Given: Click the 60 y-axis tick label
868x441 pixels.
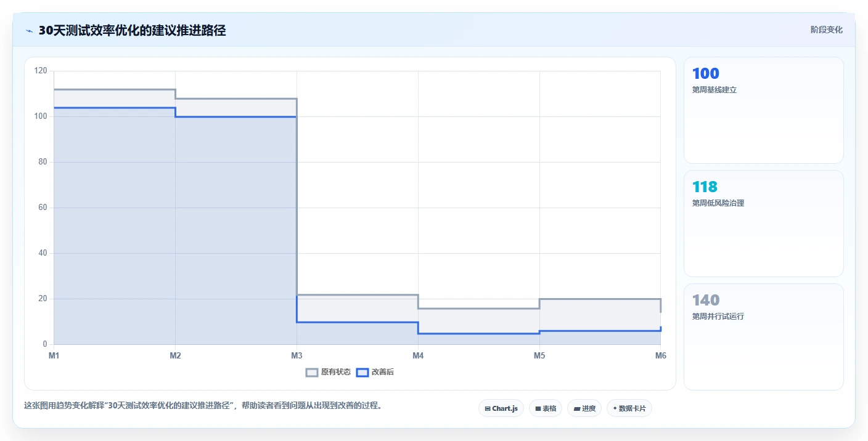Looking at the screenshot, I should [x=43, y=208].
